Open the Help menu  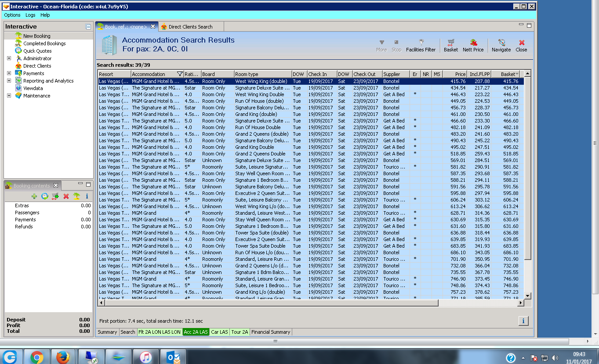click(45, 15)
